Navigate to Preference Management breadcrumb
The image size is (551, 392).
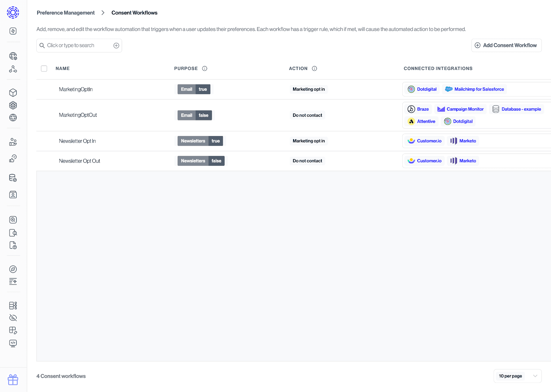[65, 12]
